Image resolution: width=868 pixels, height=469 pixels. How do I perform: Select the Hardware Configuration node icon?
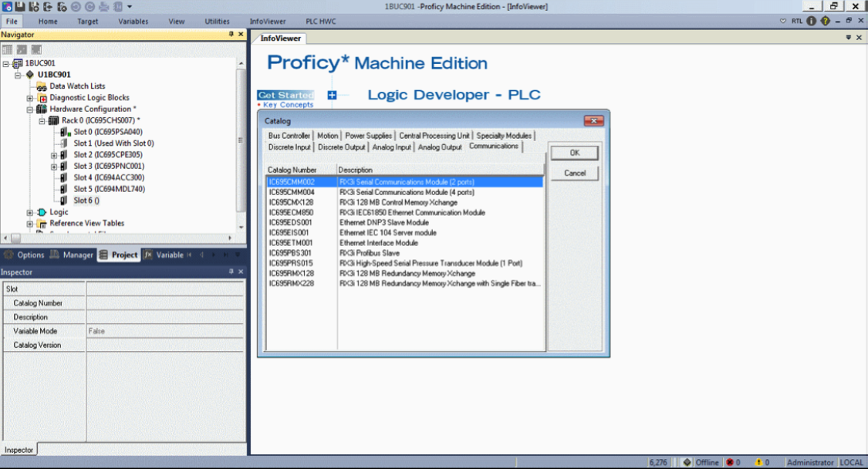click(x=42, y=109)
